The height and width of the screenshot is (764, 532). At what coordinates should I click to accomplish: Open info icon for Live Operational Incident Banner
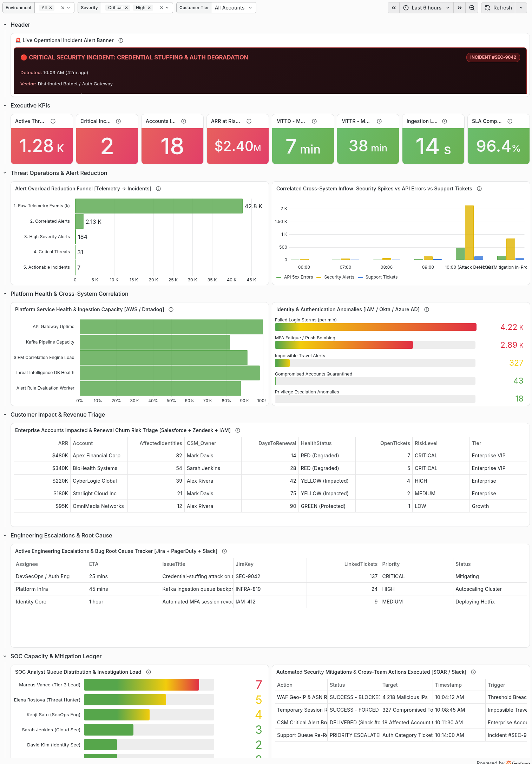point(121,40)
